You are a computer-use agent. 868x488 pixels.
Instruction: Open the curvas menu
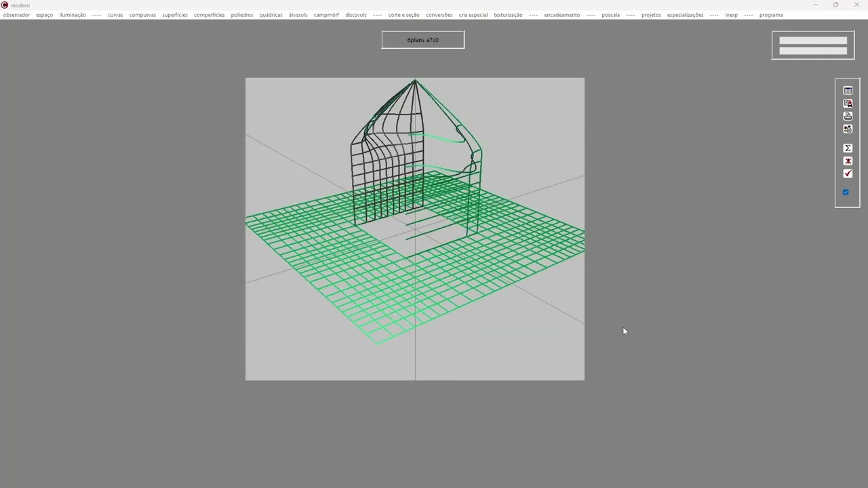[x=115, y=15]
